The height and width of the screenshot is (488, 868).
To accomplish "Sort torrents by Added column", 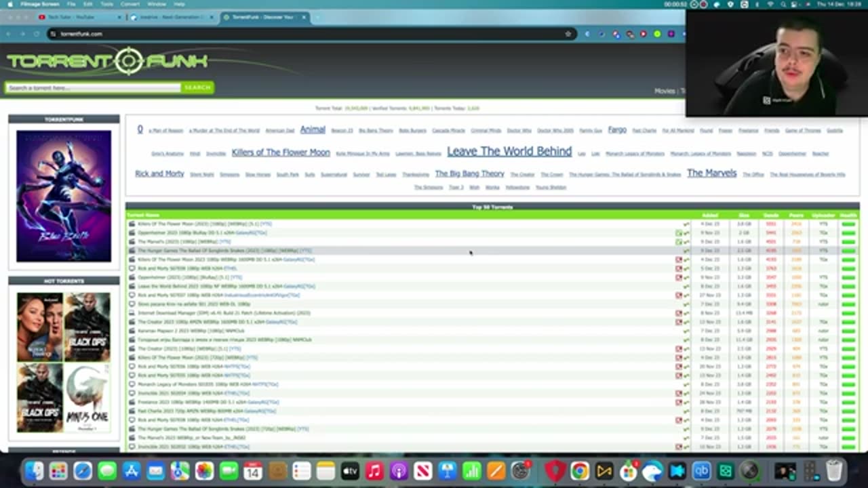I will [x=710, y=216].
